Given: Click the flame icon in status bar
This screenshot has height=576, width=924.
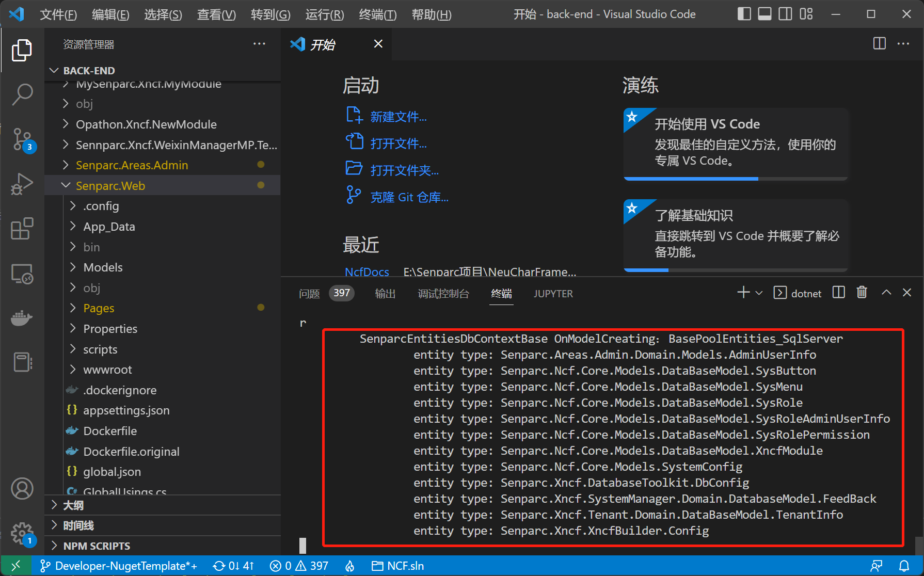Looking at the screenshot, I should [350, 566].
